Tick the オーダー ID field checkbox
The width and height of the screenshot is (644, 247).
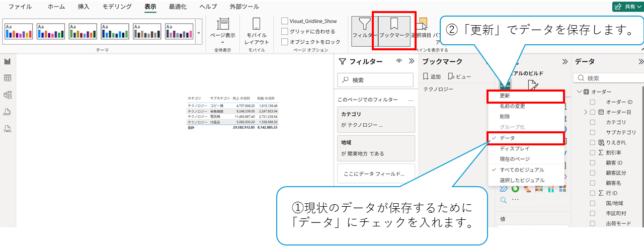coord(593,102)
